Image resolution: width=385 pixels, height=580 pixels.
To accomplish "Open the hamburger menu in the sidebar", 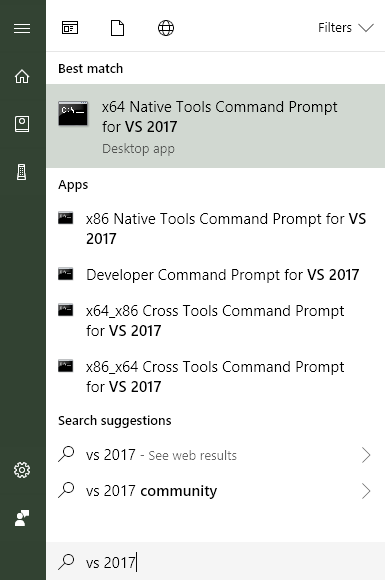I will click(22, 28).
